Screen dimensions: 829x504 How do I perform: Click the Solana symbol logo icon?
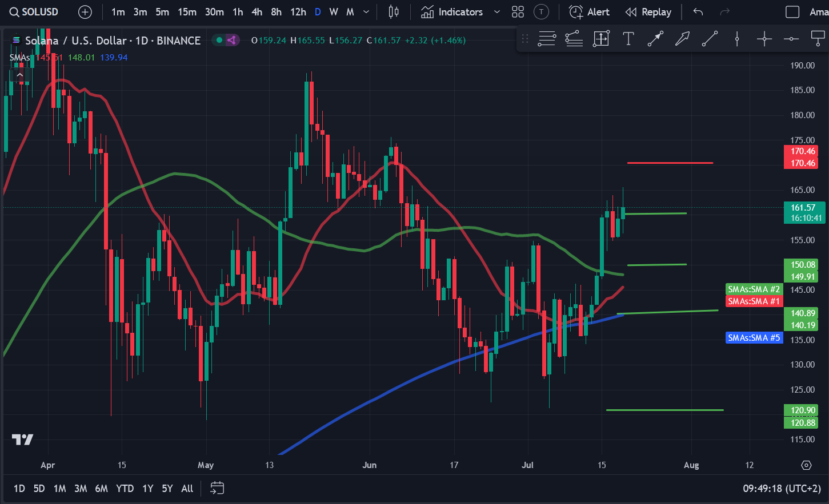pos(15,41)
